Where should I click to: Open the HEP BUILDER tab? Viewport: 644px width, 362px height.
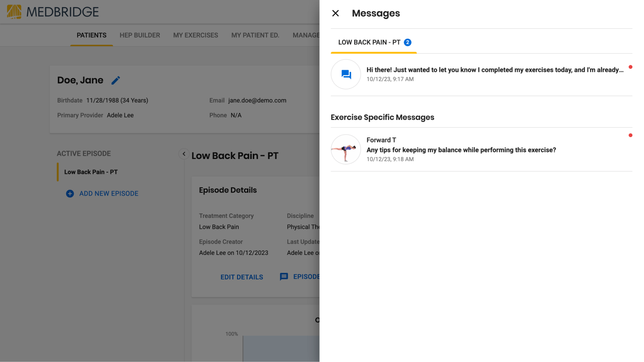tap(140, 35)
